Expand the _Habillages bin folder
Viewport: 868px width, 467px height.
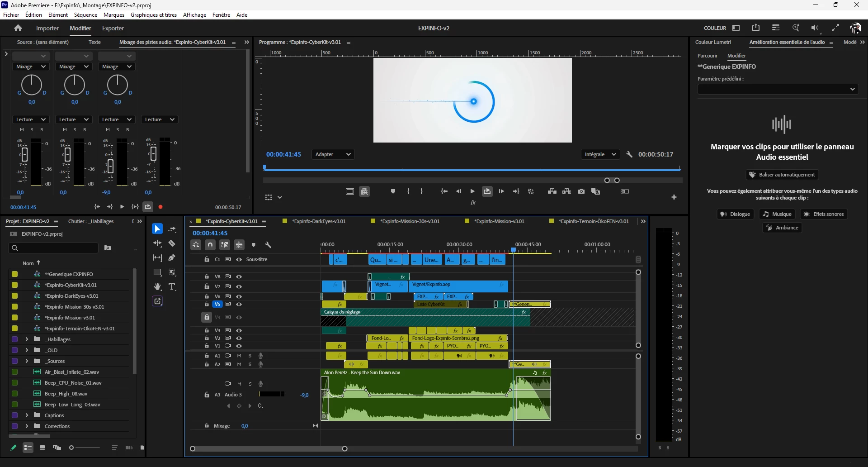pos(27,339)
